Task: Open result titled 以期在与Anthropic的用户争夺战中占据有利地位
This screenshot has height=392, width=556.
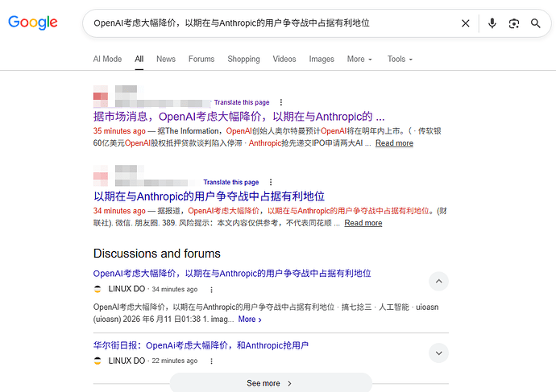Action: click(x=210, y=196)
